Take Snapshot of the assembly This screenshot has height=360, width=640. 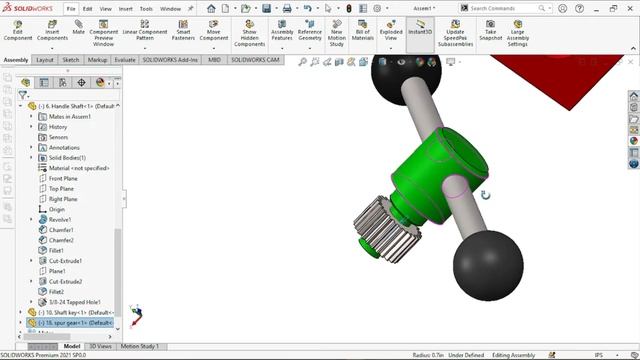[x=491, y=31]
